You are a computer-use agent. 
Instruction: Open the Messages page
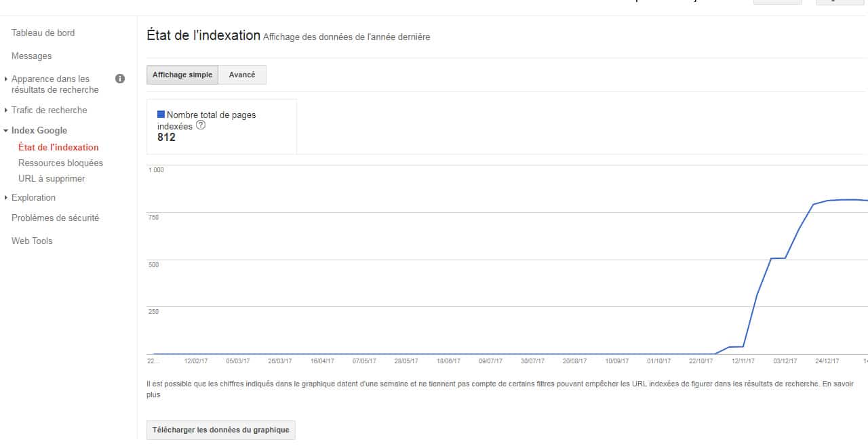click(x=31, y=56)
